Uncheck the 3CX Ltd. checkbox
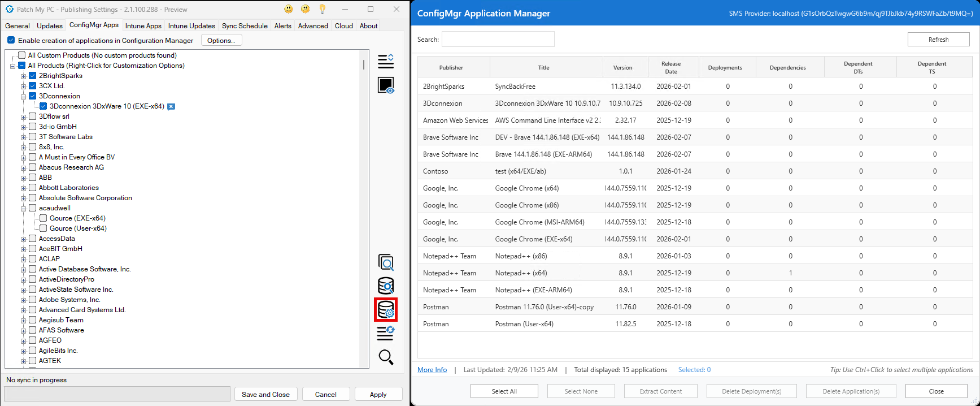 pos(32,85)
